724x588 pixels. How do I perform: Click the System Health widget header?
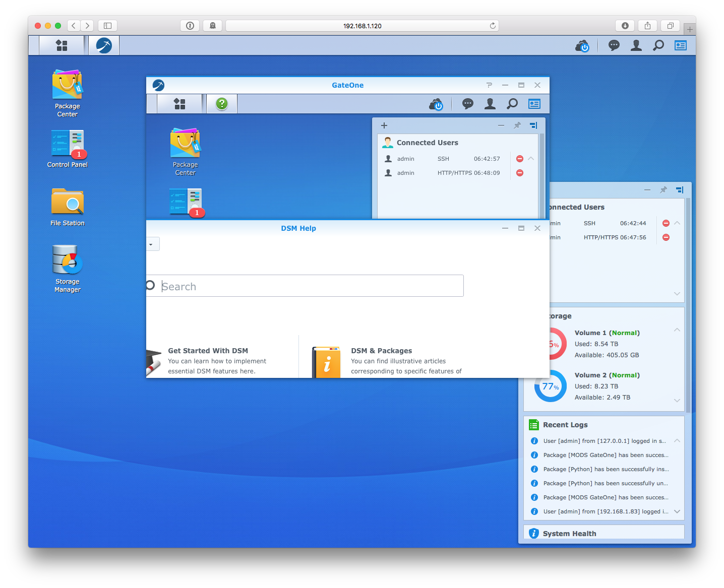[604, 533]
